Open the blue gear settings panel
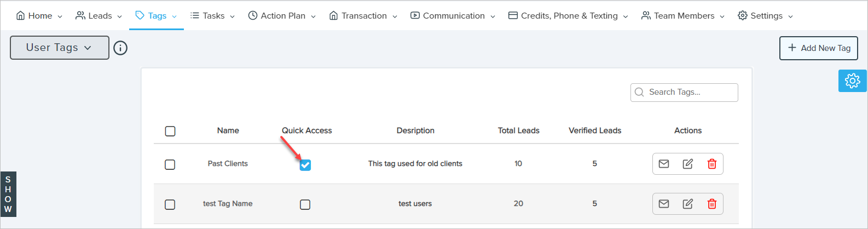The height and width of the screenshot is (229, 868). 852,81
